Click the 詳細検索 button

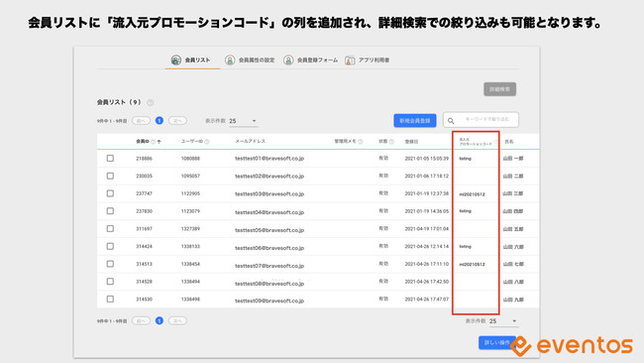click(x=499, y=89)
